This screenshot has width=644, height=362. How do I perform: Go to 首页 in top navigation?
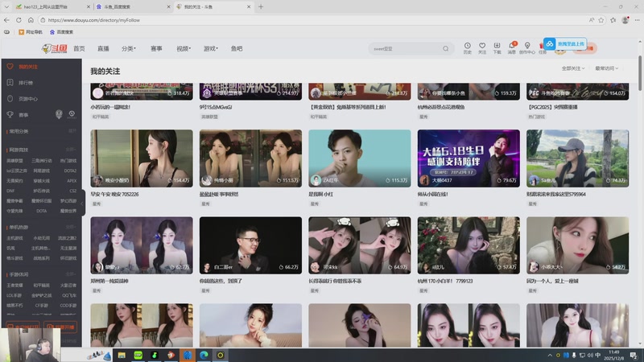tap(79, 48)
